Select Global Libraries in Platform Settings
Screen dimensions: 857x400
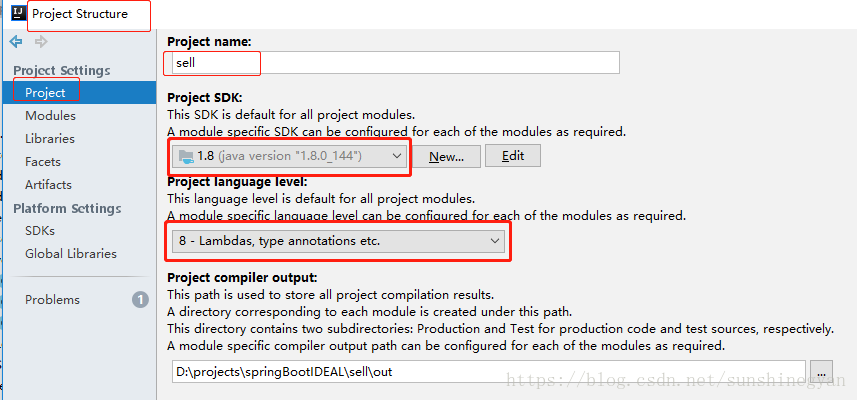pyautogui.click(x=71, y=254)
